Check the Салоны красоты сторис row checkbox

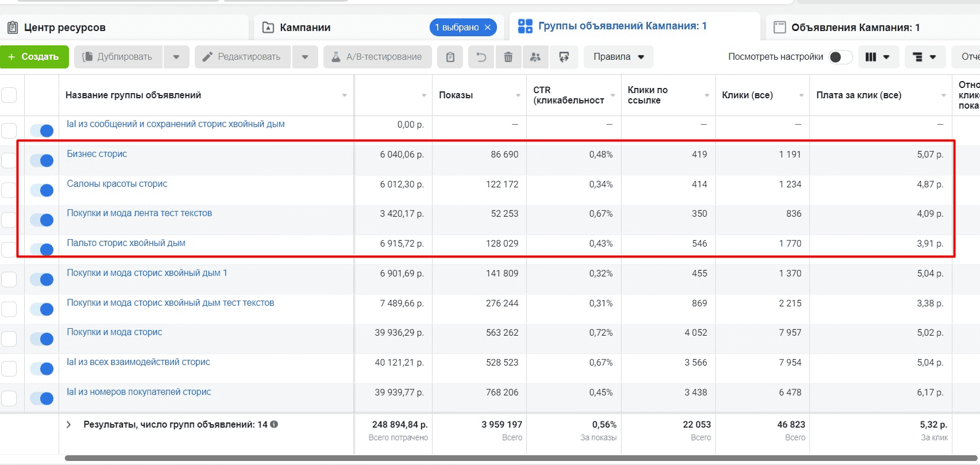(x=9, y=190)
